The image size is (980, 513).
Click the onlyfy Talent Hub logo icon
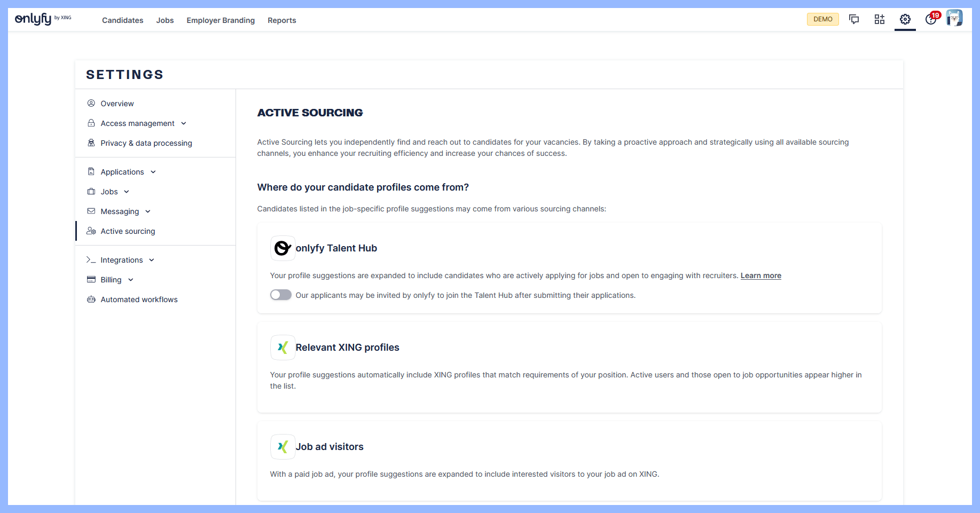click(283, 248)
